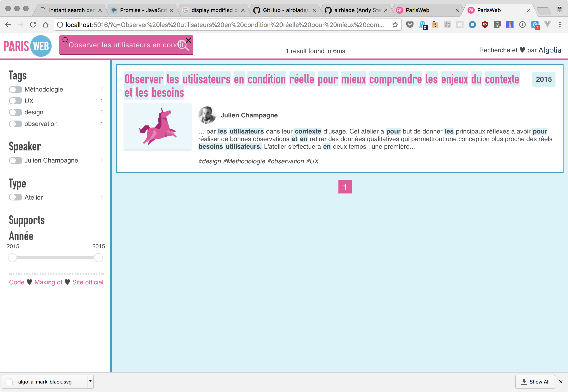Switch to the 'display modified' Google tab
The height and width of the screenshot is (392, 568).
(213, 10)
